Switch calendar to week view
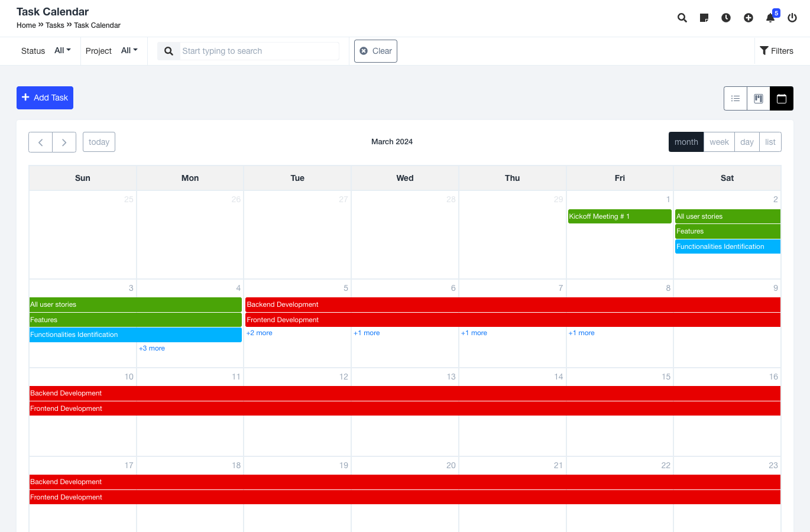The height and width of the screenshot is (532, 810). (x=719, y=142)
